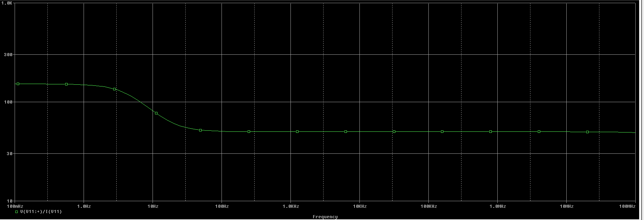The width and height of the screenshot is (644, 220).
Task: Click the 10MHz x-axis tick label
Action: 567,206
